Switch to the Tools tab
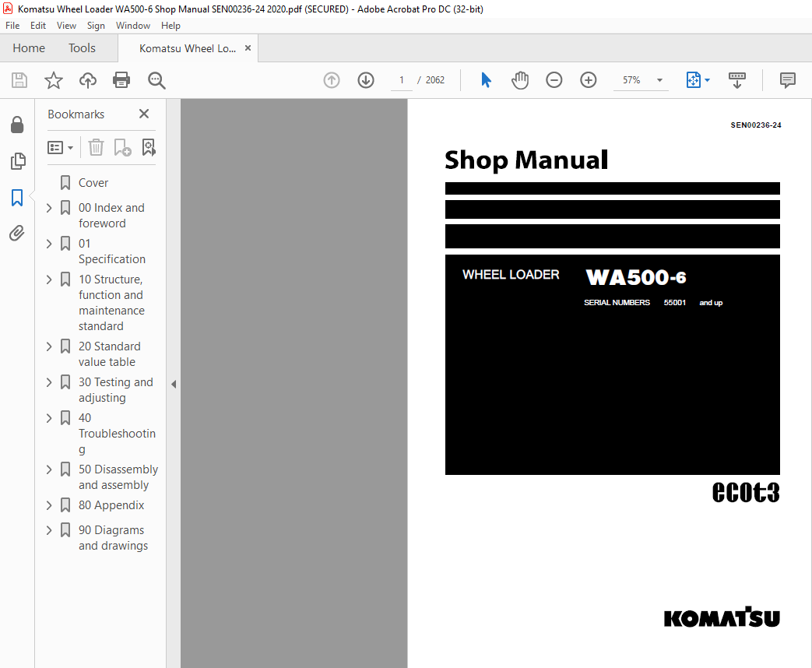 pos(82,48)
